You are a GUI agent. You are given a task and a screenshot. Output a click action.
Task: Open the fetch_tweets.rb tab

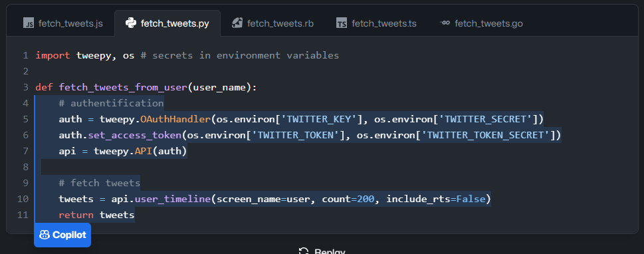click(272, 23)
